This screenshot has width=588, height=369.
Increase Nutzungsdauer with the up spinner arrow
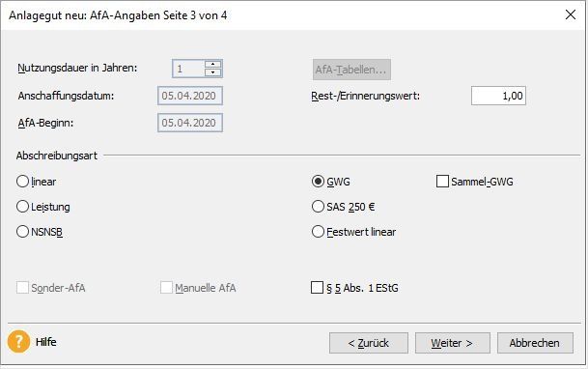point(213,65)
